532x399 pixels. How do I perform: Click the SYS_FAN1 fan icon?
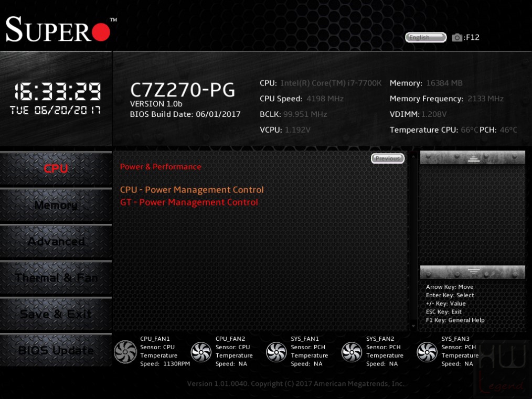tap(276, 351)
